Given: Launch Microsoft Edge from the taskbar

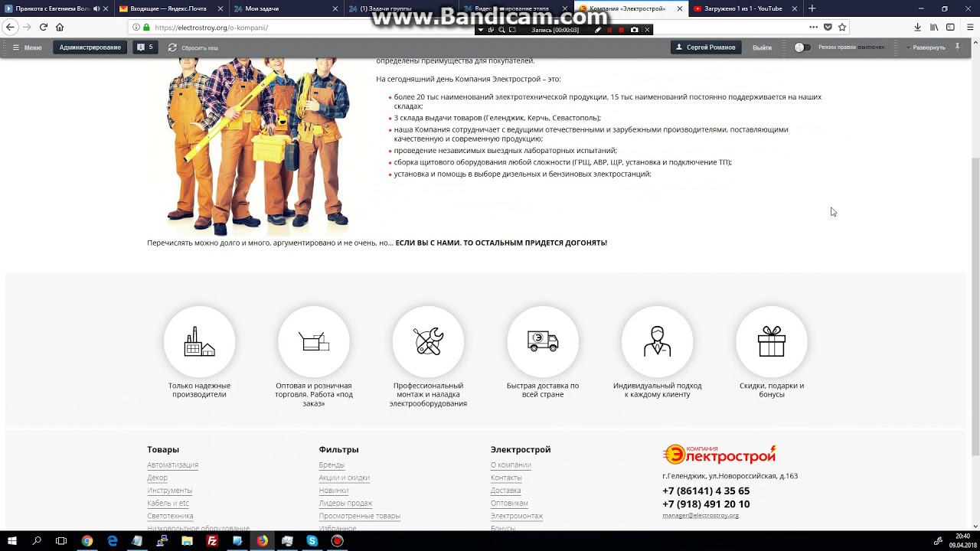Looking at the screenshot, I should (113, 540).
